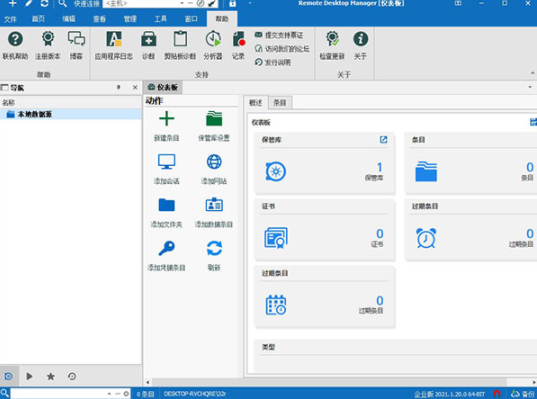Open document tab list dropdown arrow

530,87
